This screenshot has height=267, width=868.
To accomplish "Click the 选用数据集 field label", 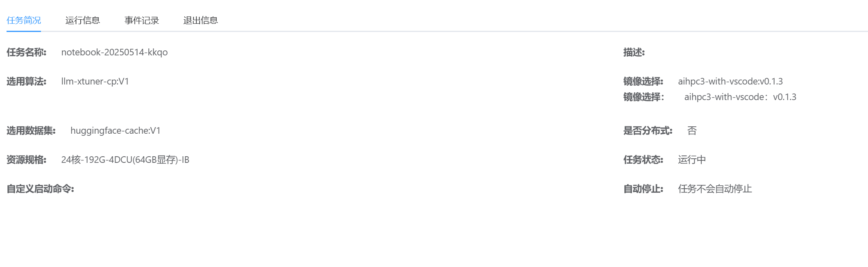I will click(x=31, y=131).
